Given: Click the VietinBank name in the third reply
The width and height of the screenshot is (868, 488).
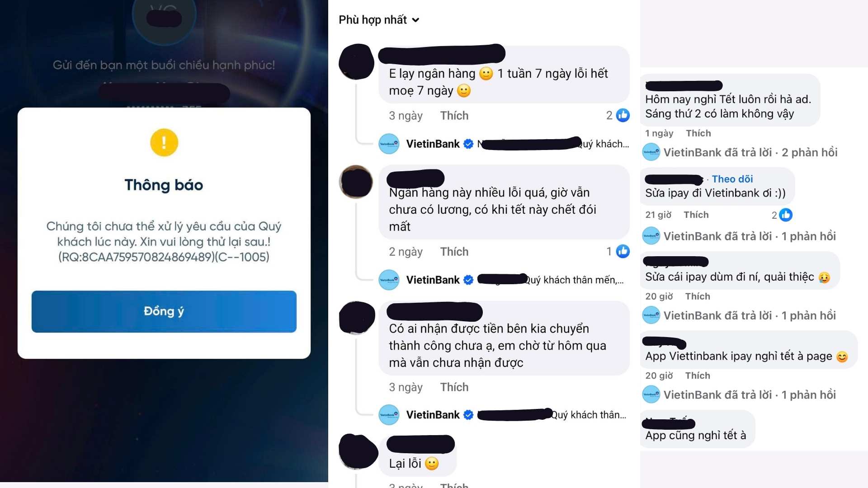Looking at the screenshot, I should tap(433, 415).
